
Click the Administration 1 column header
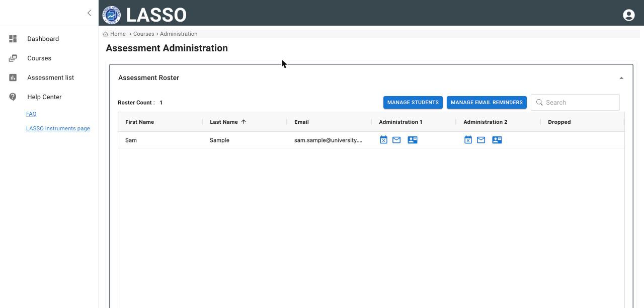(400, 122)
